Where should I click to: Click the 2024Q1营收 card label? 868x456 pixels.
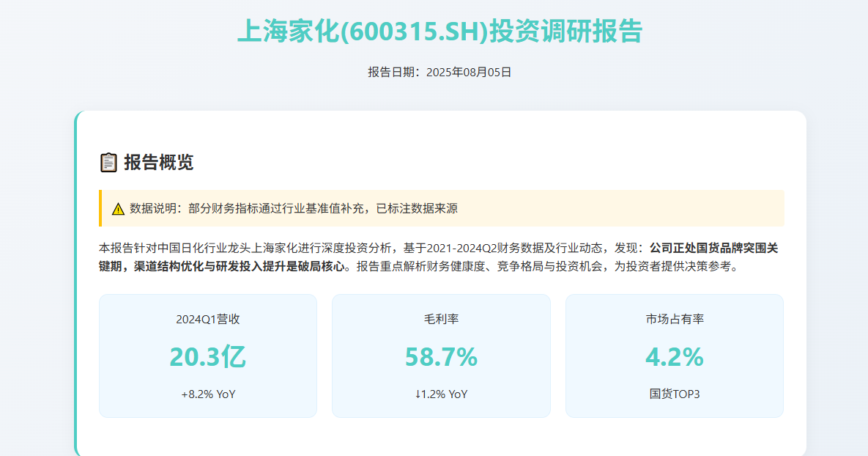[x=208, y=319]
